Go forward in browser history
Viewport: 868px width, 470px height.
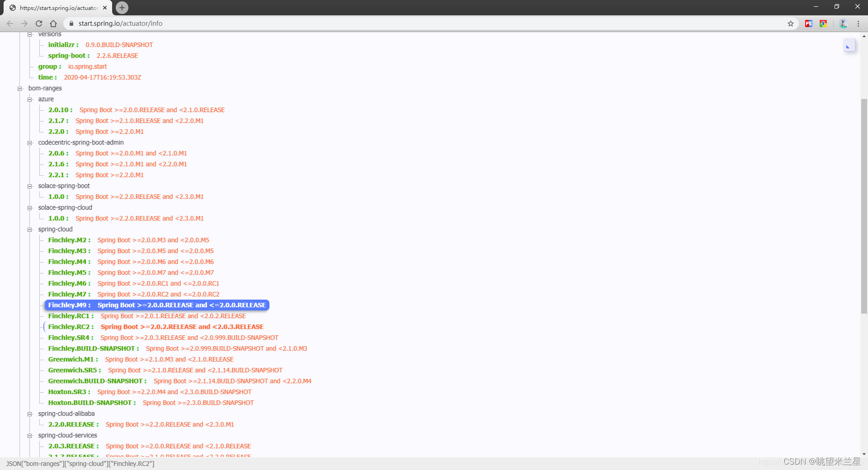click(x=24, y=23)
